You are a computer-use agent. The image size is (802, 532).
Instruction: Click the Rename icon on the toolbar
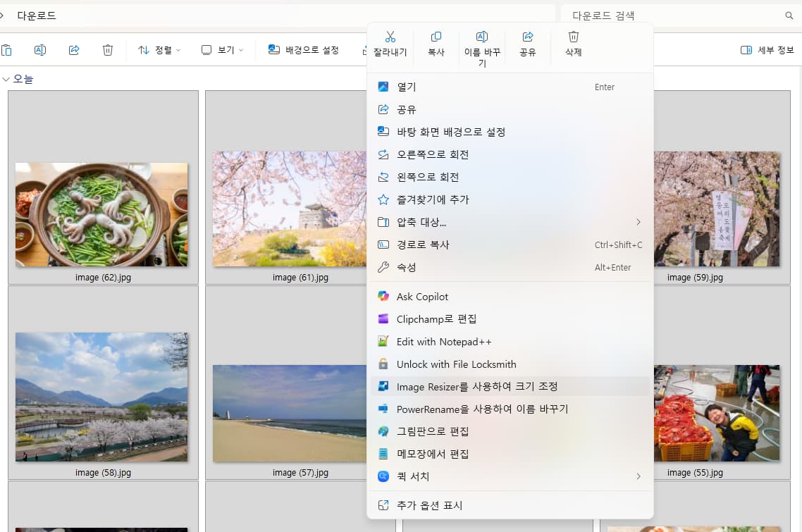tap(40, 50)
